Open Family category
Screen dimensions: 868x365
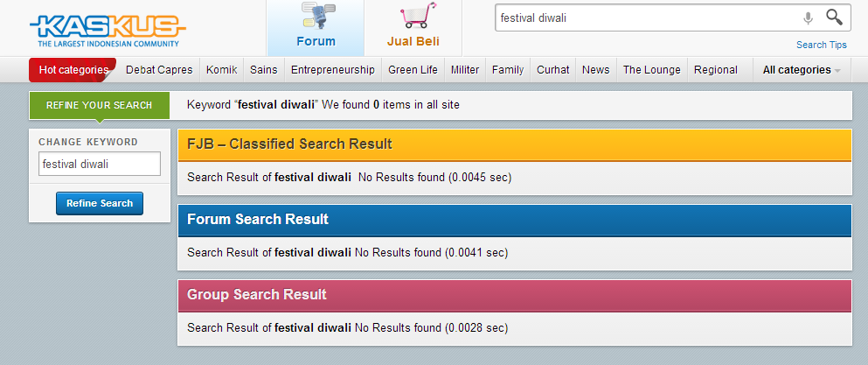coord(508,70)
